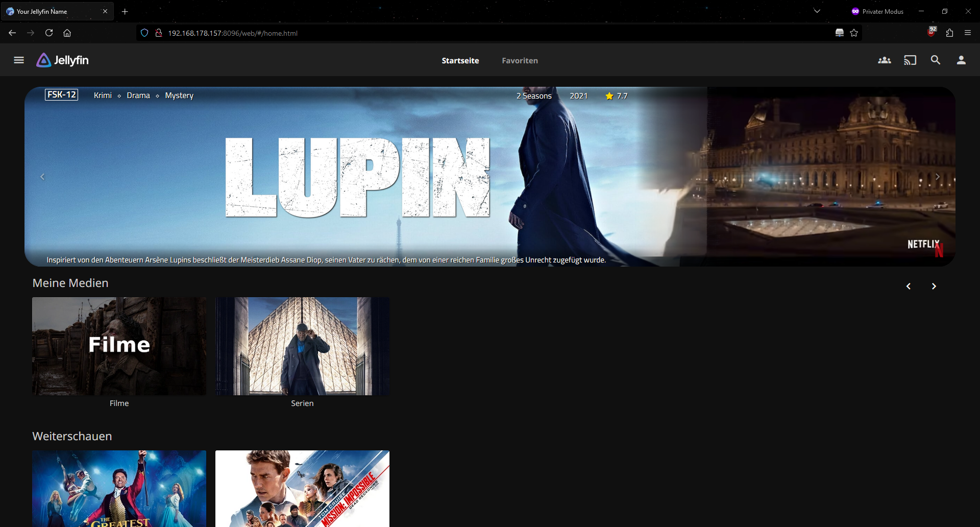This screenshot has height=527, width=980.
Task: Show next banner slide with right chevron
Action: [x=937, y=177]
